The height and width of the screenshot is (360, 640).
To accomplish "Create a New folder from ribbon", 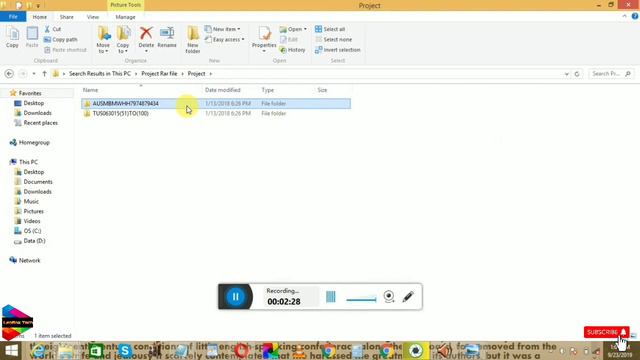I will [193, 40].
